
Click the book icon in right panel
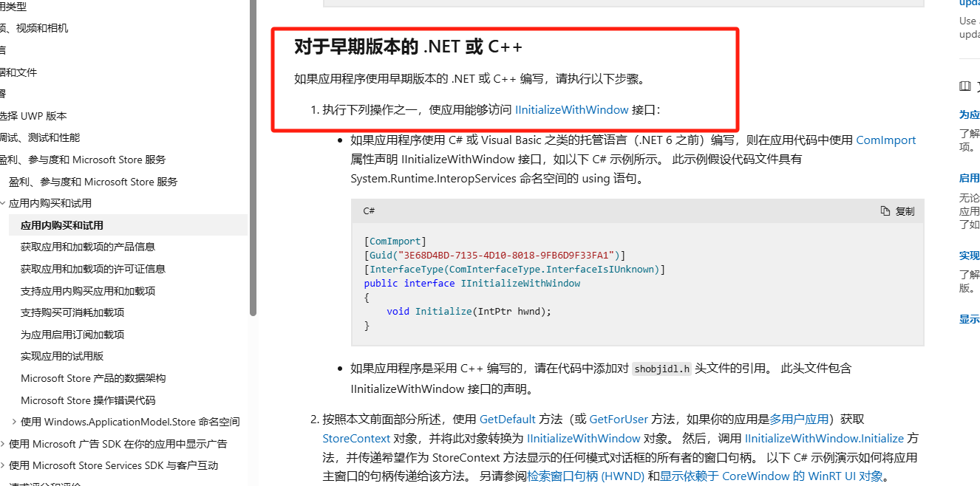[964, 86]
